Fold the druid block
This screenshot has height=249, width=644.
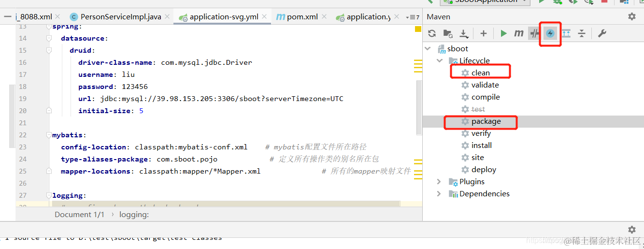(49, 50)
